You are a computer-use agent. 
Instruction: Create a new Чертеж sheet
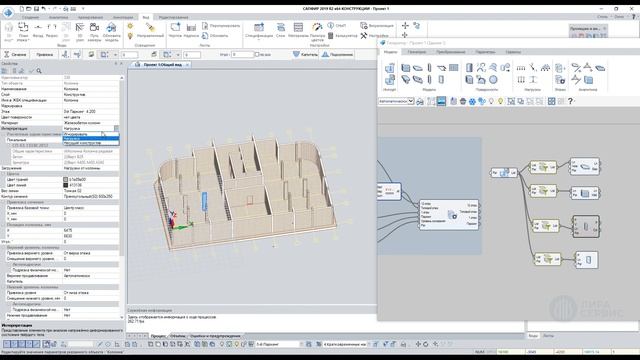point(175,30)
